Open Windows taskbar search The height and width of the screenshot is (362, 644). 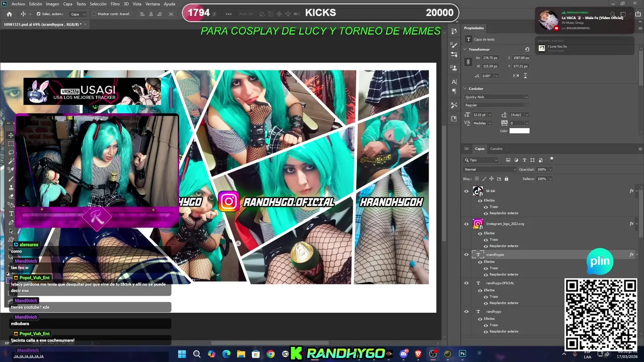tap(197, 354)
